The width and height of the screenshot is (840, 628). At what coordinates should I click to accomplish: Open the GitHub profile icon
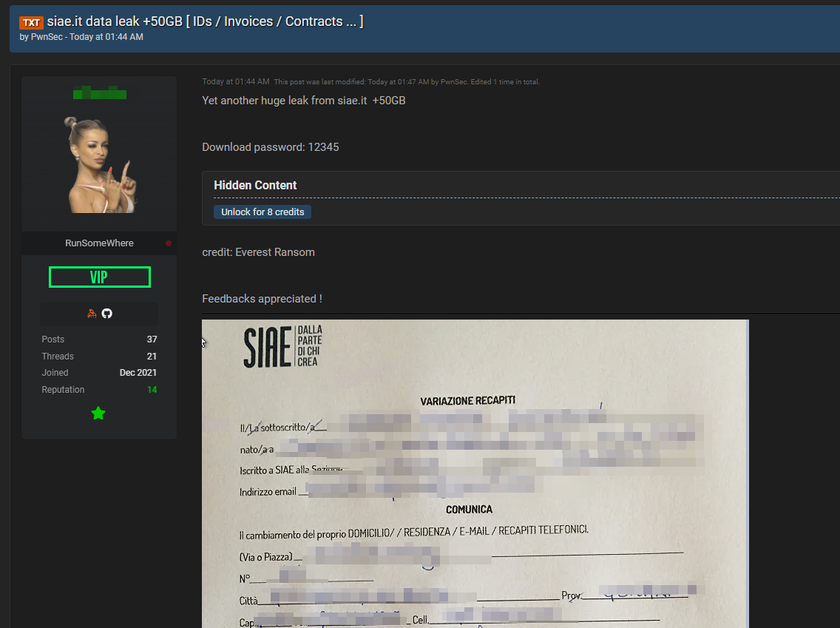[106, 314]
